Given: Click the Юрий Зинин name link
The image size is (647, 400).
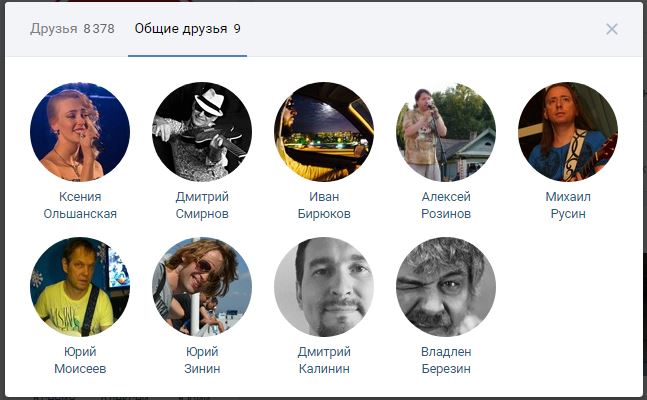Looking at the screenshot, I should pos(202,360).
